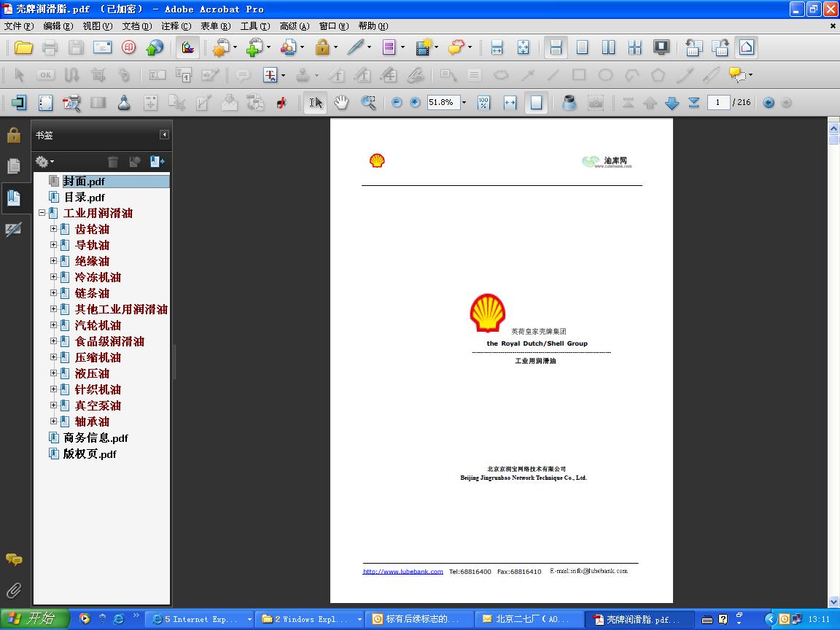Click the Windows 开始 start button
This screenshot has width=840, height=630.
point(35,619)
